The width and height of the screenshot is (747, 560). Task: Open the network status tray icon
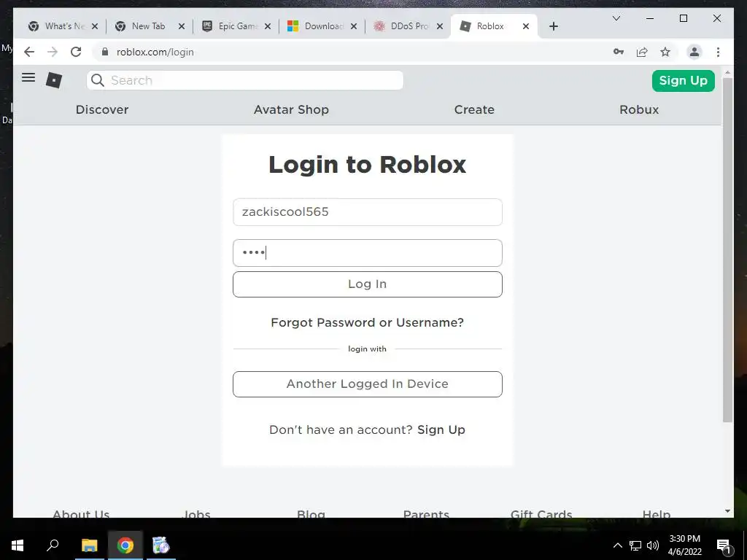[635, 545]
